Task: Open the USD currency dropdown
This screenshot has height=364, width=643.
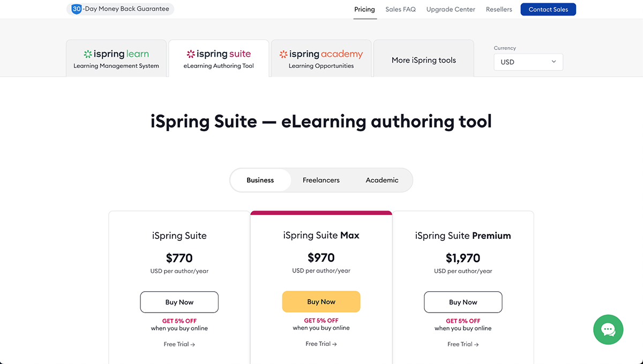Action: (528, 62)
